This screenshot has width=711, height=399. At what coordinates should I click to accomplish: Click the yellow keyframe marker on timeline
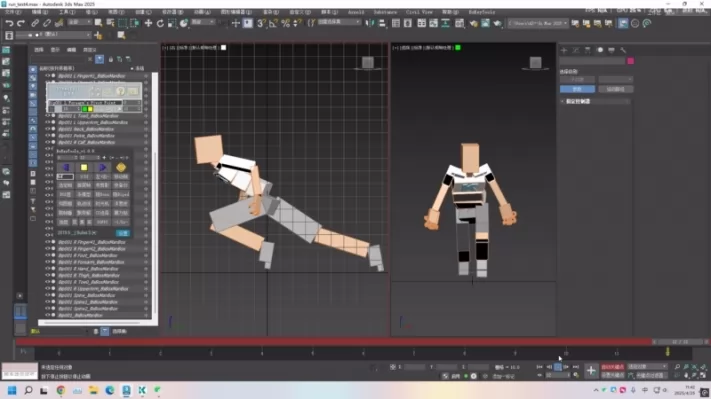667,351
